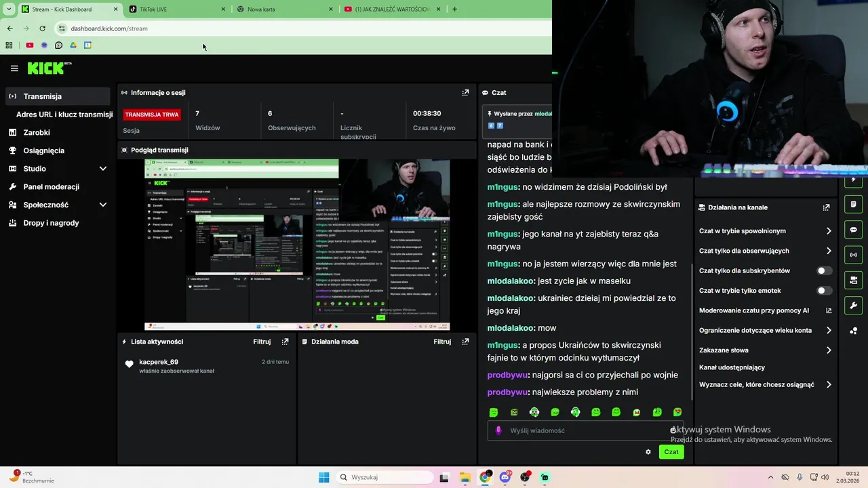Click the microphone icon in message box
The image size is (868, 488).
[x=498, y=430]
